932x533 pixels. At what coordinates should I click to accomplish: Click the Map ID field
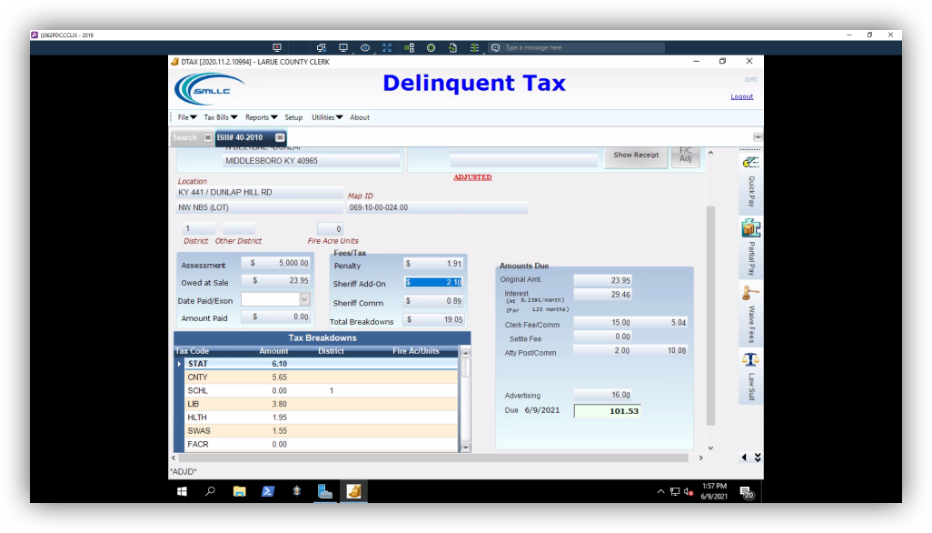click(437, 207)
